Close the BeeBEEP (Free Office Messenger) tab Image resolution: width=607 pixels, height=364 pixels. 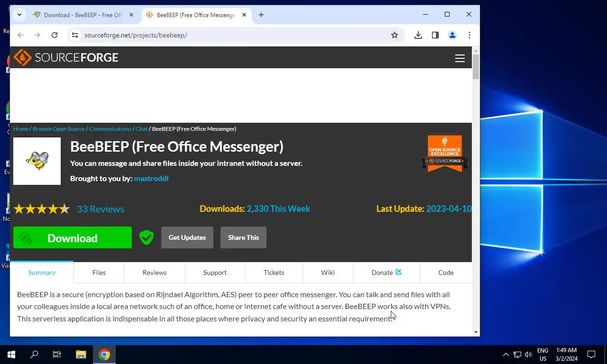245,15
